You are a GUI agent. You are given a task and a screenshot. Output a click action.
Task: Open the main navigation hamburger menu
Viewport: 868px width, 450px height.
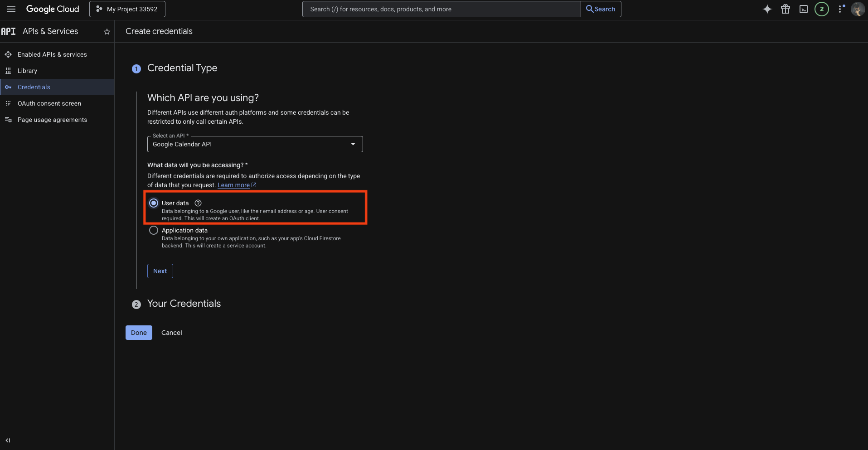coord(11,9)
